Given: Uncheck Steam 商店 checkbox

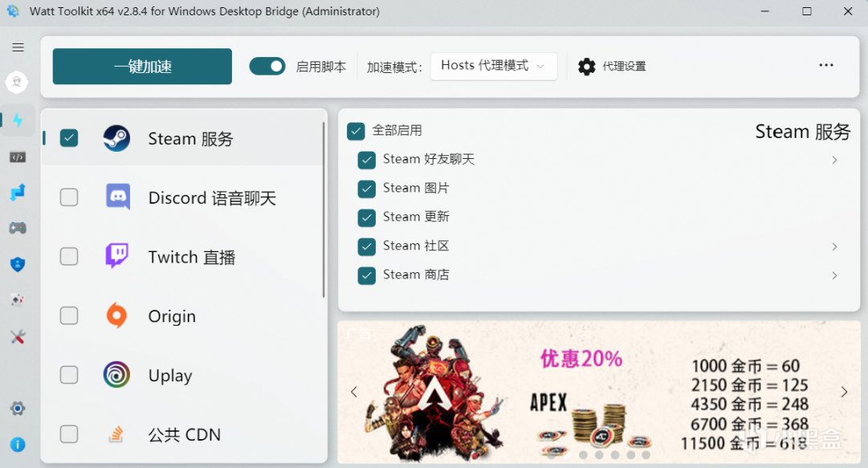Looking at the screenshot, I should tap(366, 275).
